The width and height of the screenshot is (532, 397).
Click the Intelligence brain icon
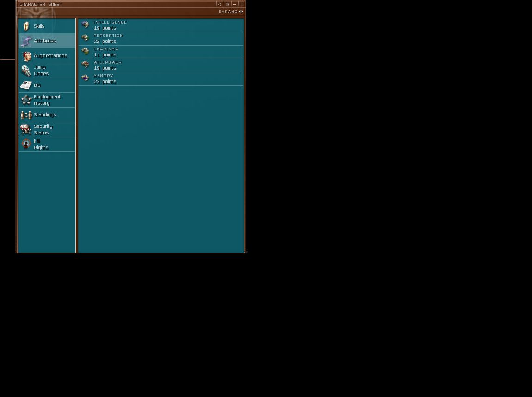click(x=85, y=24)
